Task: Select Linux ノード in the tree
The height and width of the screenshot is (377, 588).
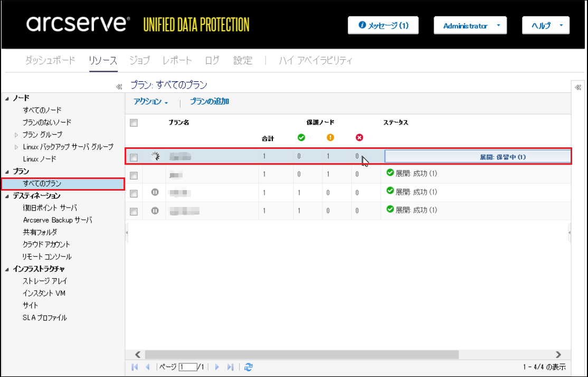Action: click(x=40, y=159)
